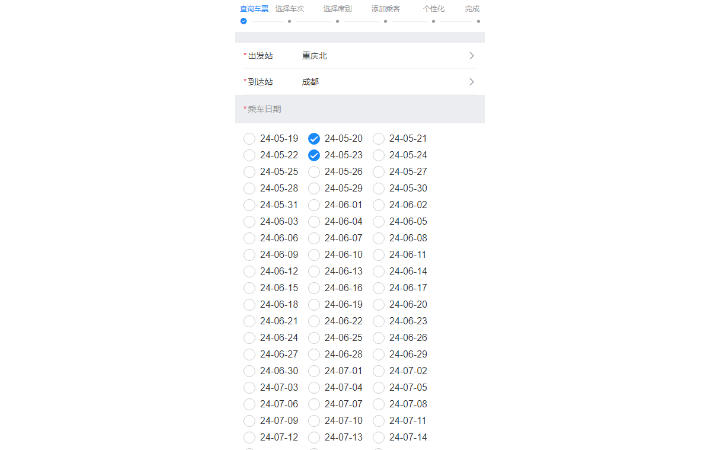The width and height of the screenshot is (720, 450).
Task: Click the step dot under 选择席别
Action: click(x=338, y=21)
